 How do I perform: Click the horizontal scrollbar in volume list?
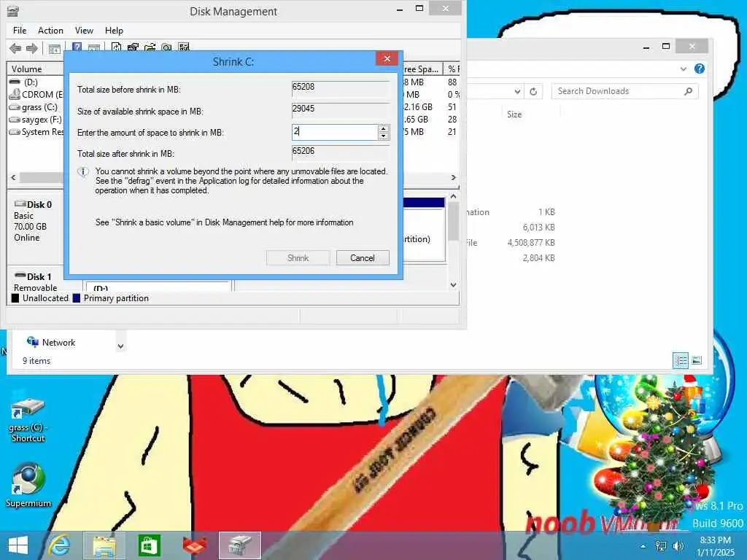coord(42,177)
